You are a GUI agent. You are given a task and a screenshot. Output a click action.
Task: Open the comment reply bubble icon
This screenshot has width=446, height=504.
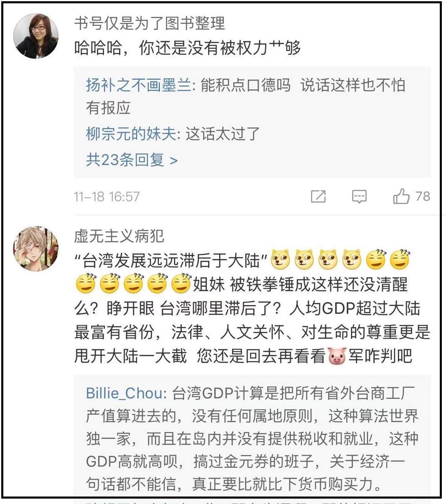(359, 197)
